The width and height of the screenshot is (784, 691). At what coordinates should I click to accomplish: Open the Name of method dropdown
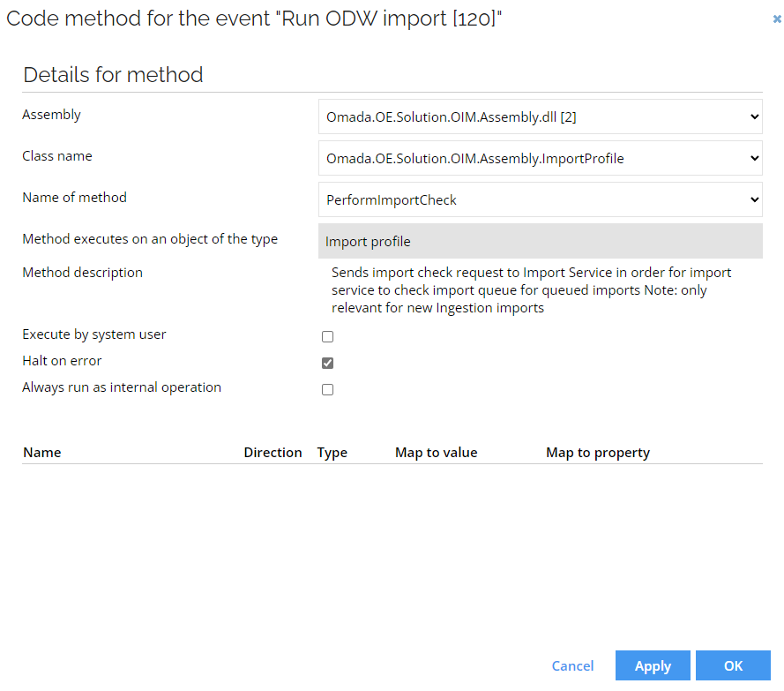click(x=540, y=199)
